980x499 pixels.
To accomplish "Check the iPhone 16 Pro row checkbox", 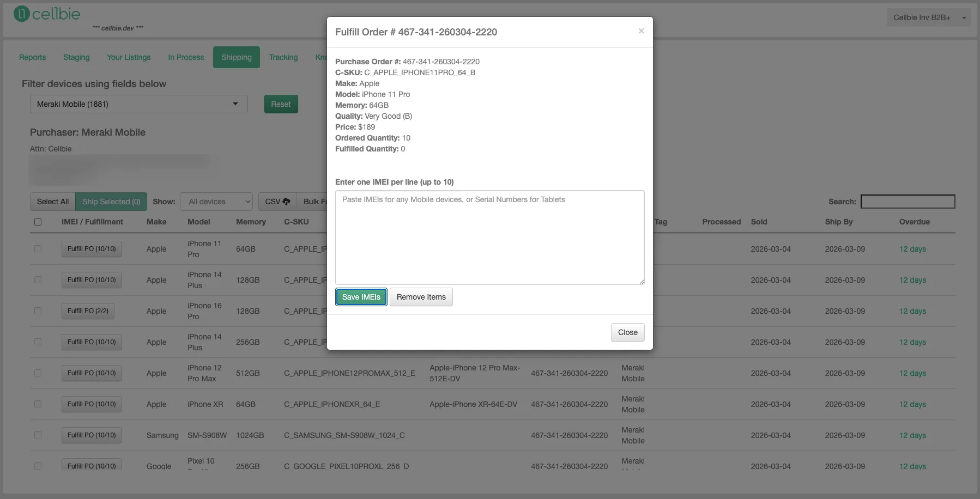I will (x=38, y=311).
